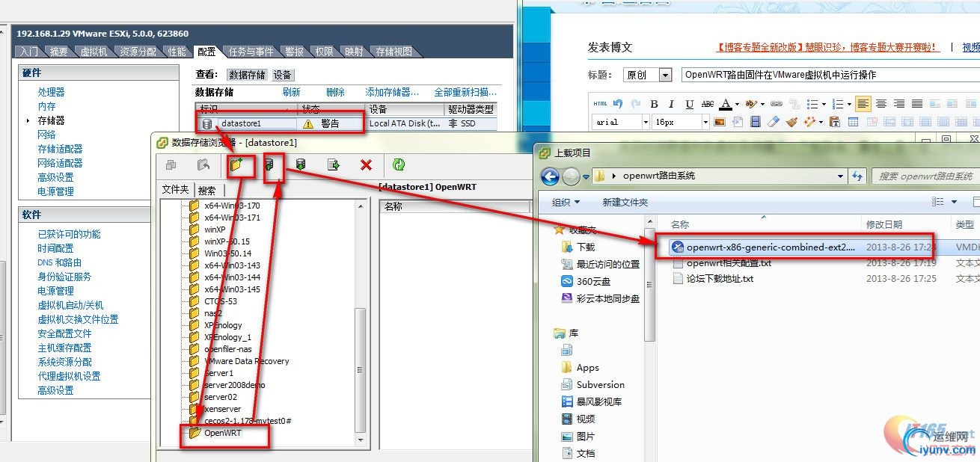The width and height of the screenshot is (980, 462).
Task: Click the red X delete icon in datastore browser
Action: point(366,164)
